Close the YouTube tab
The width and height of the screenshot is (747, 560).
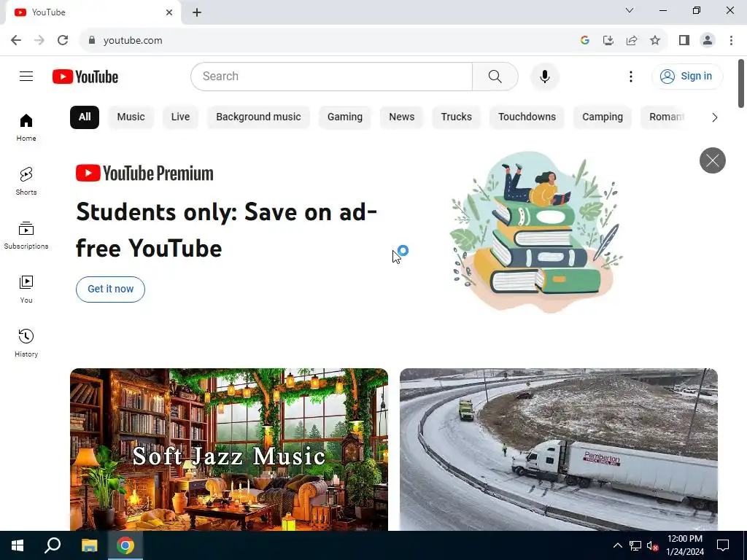169,12
